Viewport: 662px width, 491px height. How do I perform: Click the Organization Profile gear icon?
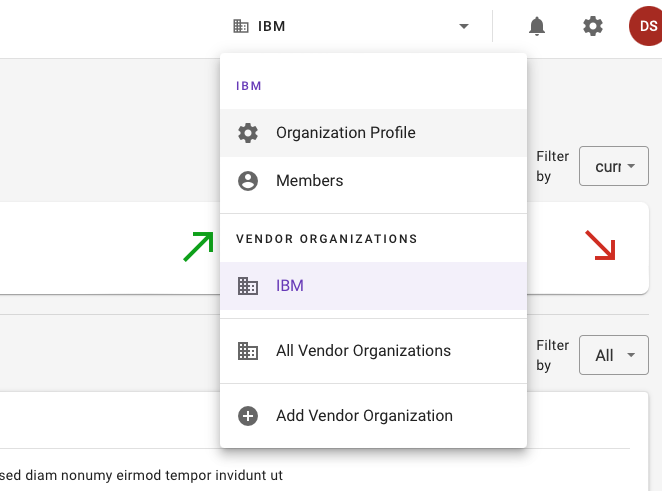tap(248, 133)
